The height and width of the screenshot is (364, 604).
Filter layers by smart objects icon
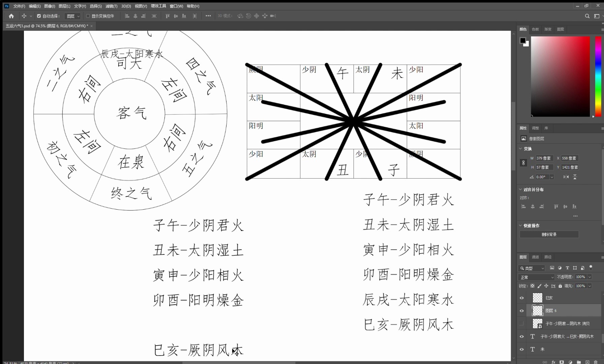[582, 268]
